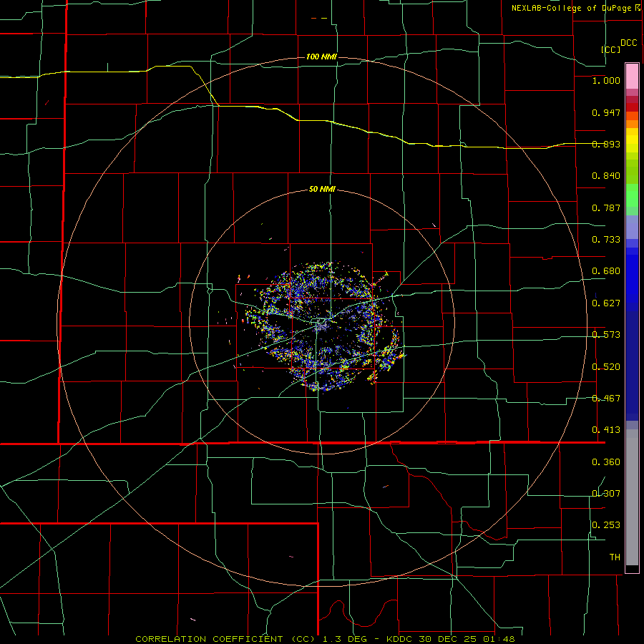
Task: Click the 0.627 scale value
Action: (606, 303)
